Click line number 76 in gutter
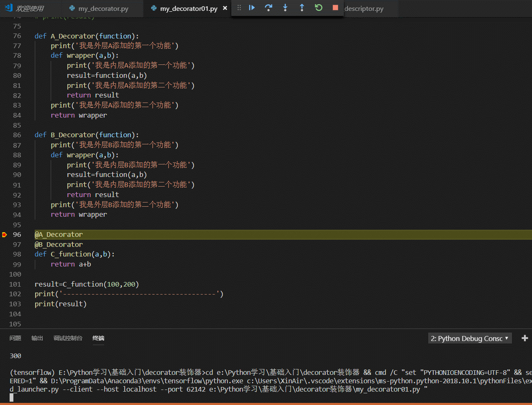Image resolution: width=532 pixels, height=405 pixels. click(17, 36)
